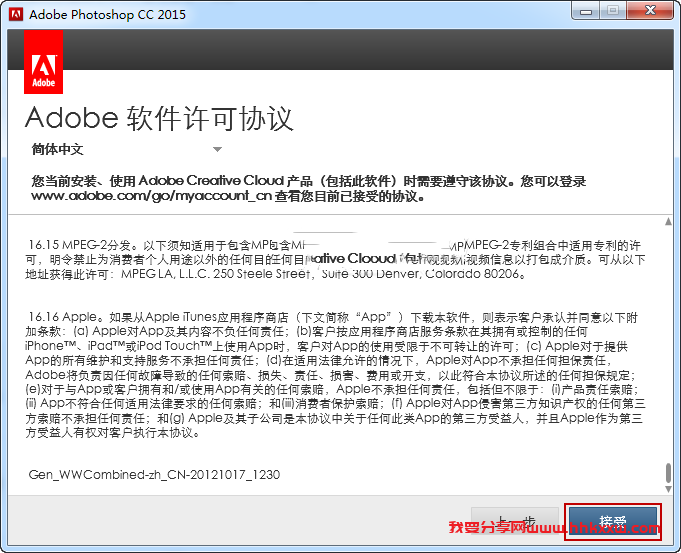
Task: Click the Photoshop title bar app icon
Action: tap(16, 14)
